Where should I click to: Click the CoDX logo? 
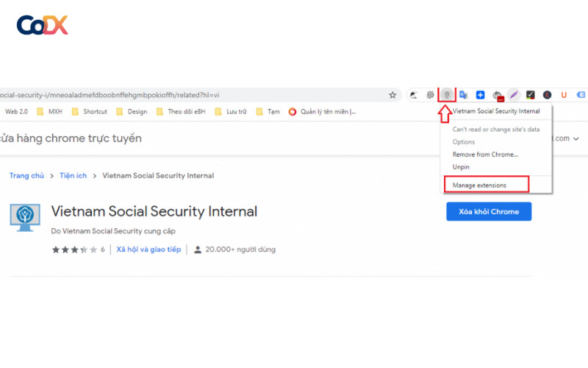coord(43,25)
